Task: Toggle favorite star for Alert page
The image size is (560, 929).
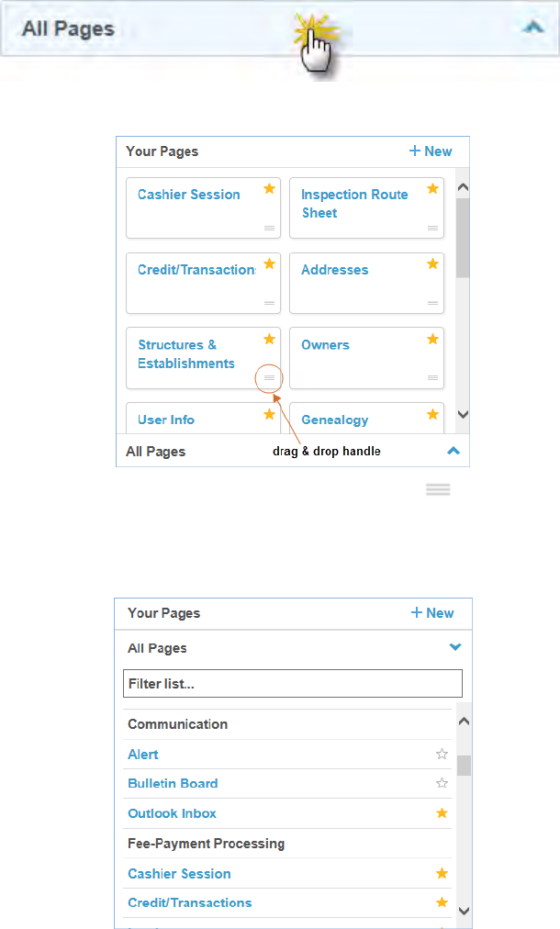Action: pos(442,755)
